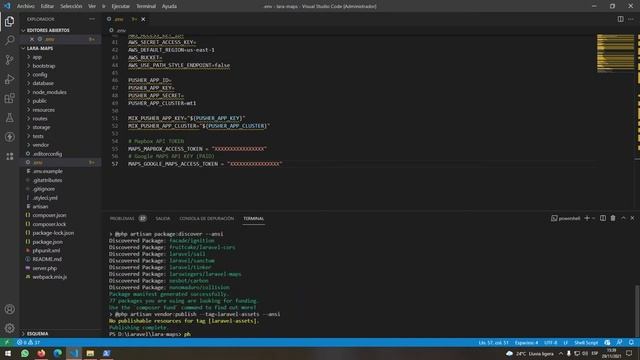
Task: Expand the app folder
Action: (60, 57)
